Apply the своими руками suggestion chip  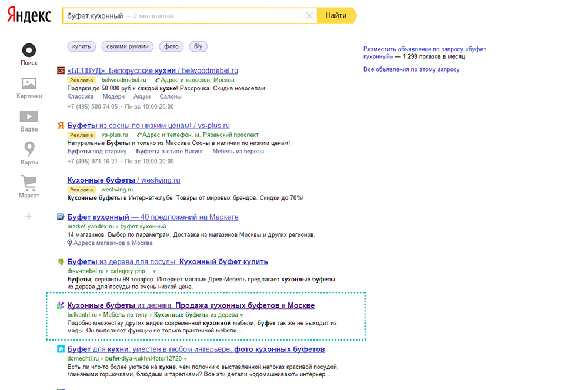click(x=128, y=46)
